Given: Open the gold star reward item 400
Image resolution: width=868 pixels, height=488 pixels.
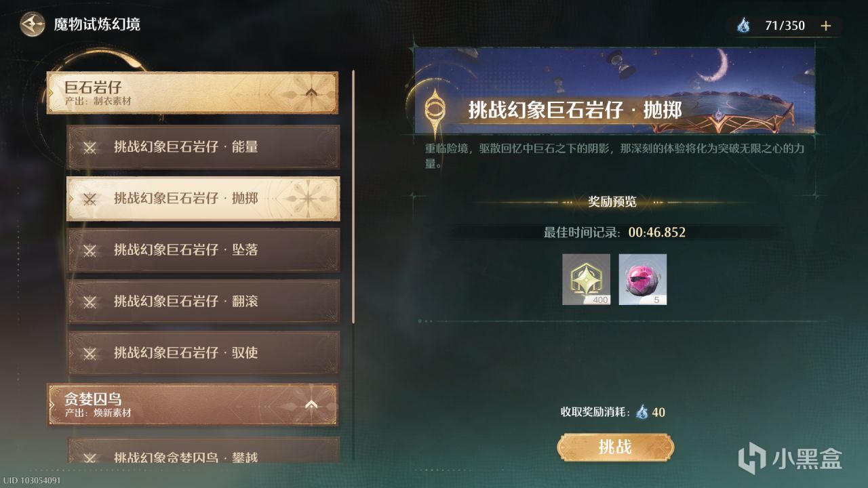Looking at the screenshot, I should [586, 279].
